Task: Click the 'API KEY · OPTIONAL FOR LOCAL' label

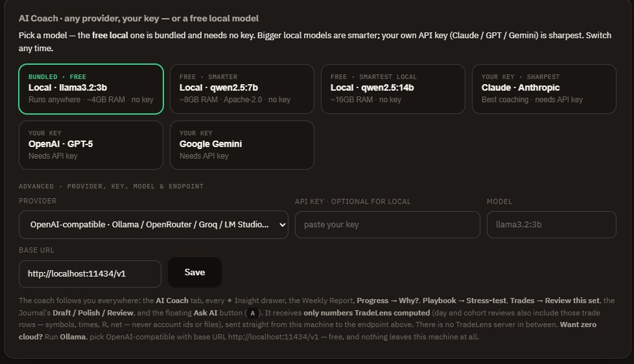Action: pyautogui.click(x=353, y=201)
